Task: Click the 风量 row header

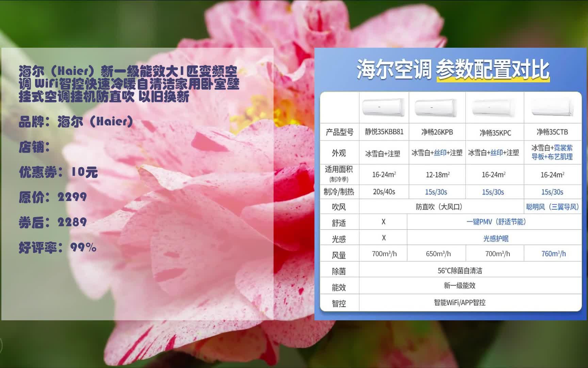Action: (339, 255)
